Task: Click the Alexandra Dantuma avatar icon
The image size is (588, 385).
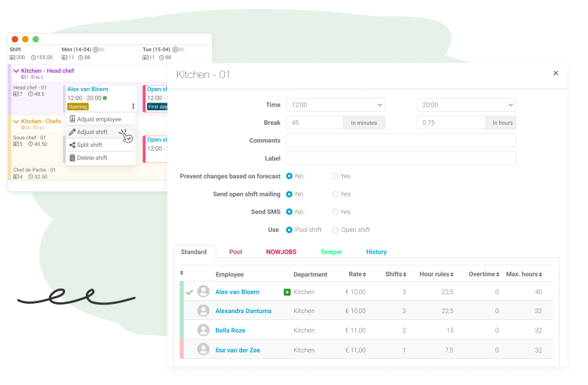Action: click(x=203, y=311)
